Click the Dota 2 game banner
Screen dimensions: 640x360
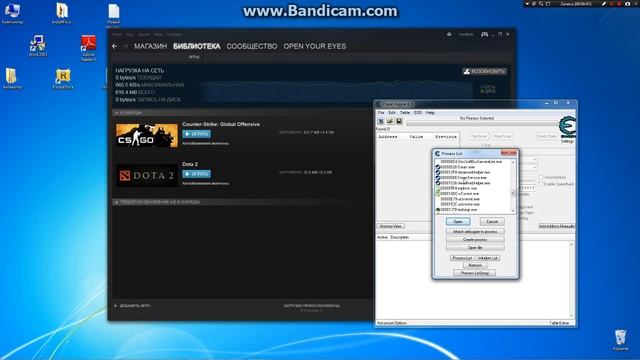coord(147,175)
